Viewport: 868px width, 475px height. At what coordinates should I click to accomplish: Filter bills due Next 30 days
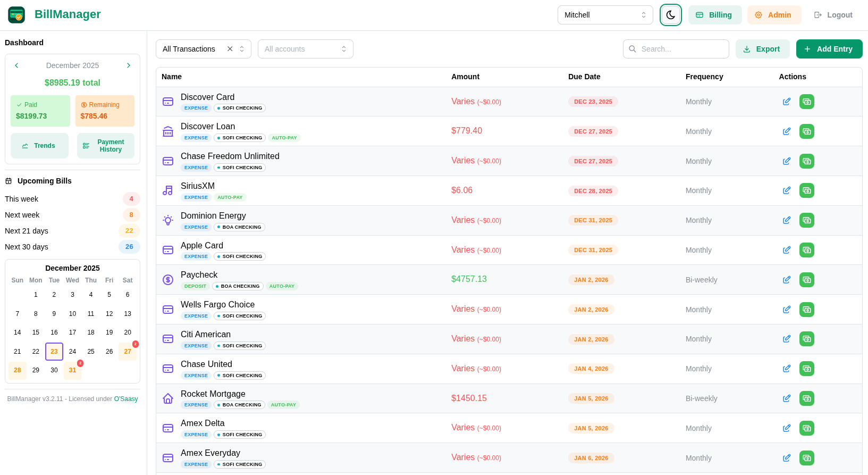72,247
